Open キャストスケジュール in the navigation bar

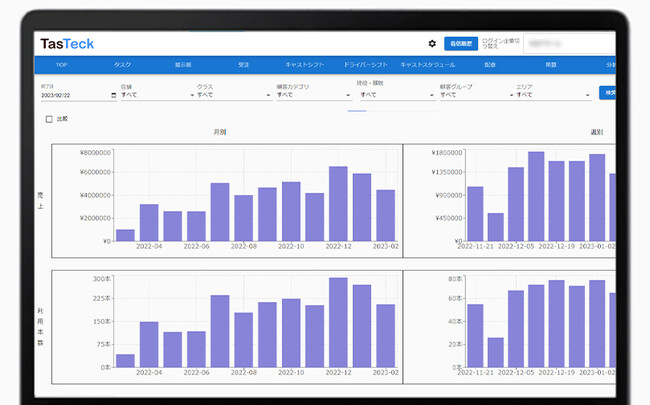pyautogui.click(x=428, y=65)
